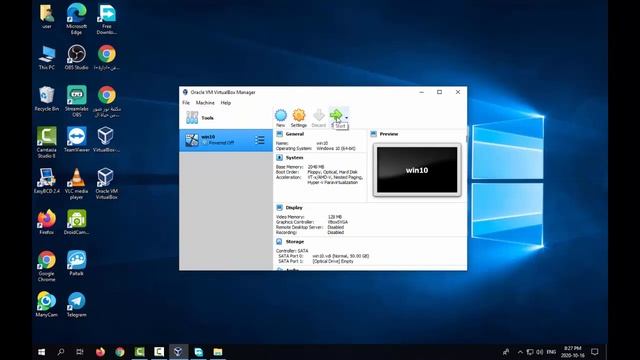Open Task View from the taskbar

[x=80, y=351]
